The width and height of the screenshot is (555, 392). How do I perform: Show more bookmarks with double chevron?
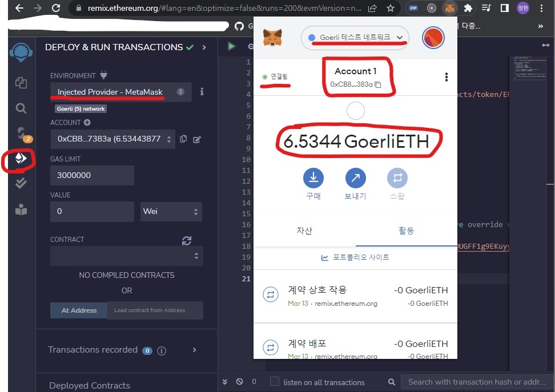coord(540,26)
